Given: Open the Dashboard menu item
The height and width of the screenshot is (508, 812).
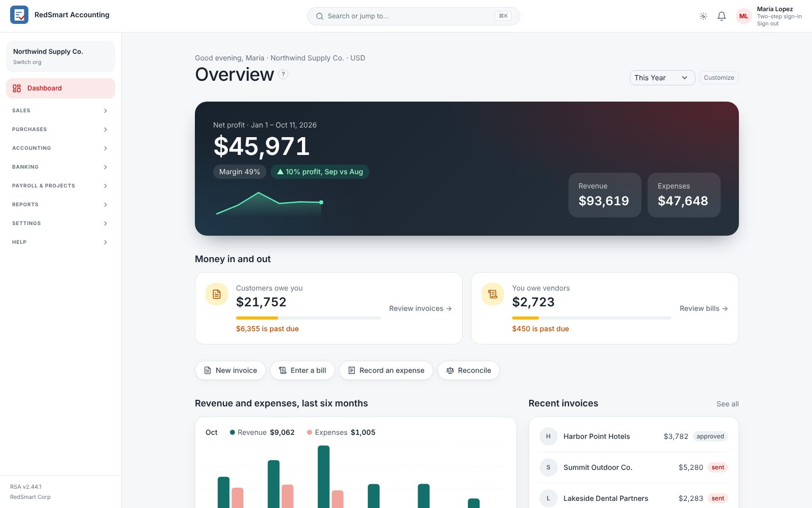Looking at the screenshot, I should pyautogui.click(x=60, y=88).
